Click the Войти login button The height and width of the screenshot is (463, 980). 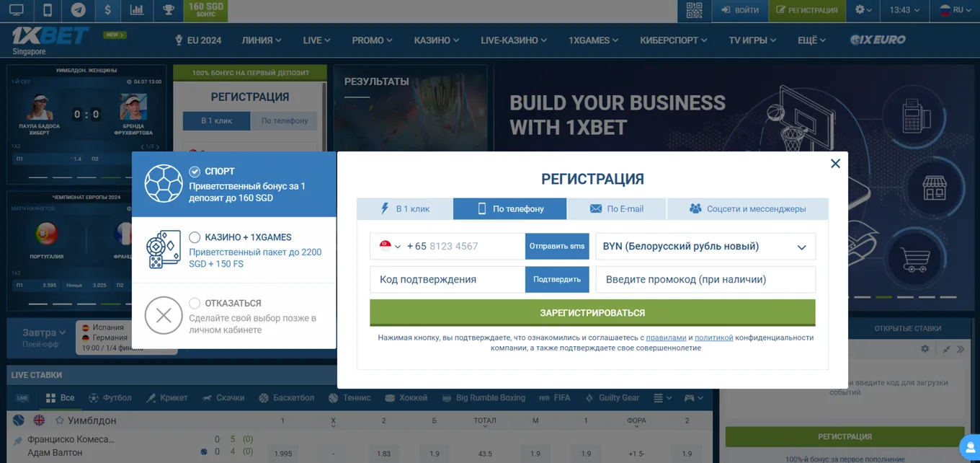740,10
